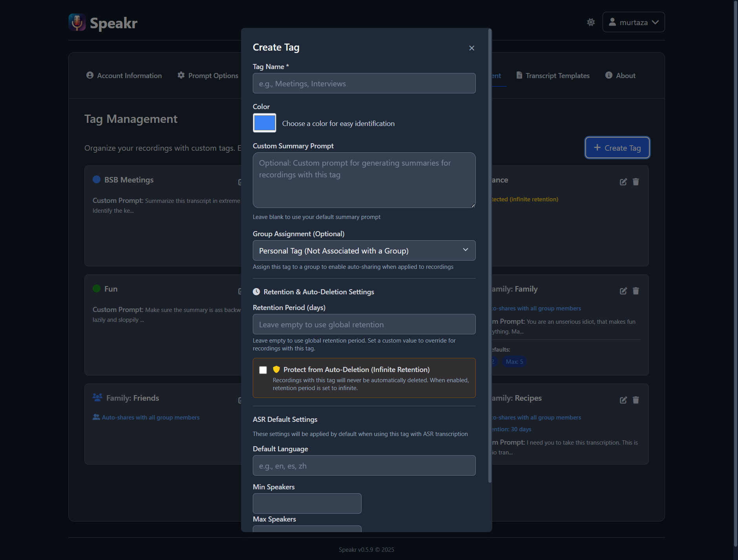Click edit icon on the Family: Recipes tag
This screenshot has height=560, width=738.
(x=623, y=400)
